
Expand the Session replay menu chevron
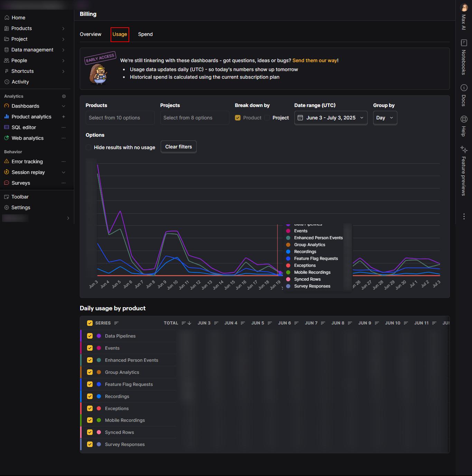coord(64,172)
